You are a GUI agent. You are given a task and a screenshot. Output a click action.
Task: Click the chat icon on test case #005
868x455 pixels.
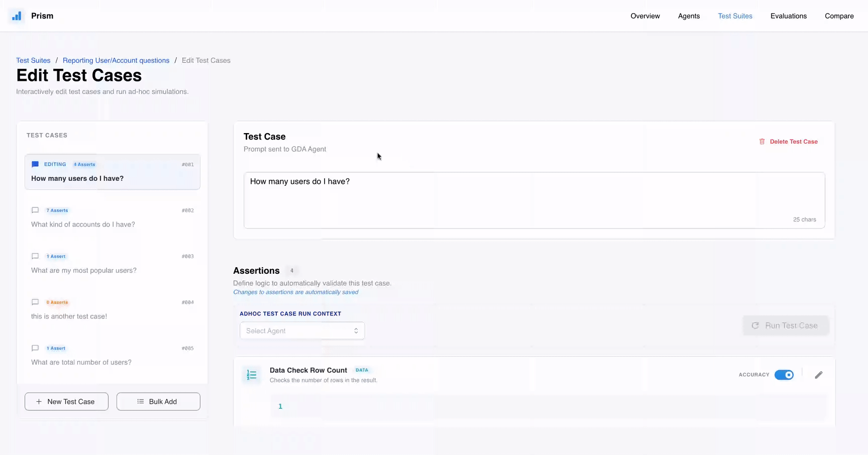(35, 348)
